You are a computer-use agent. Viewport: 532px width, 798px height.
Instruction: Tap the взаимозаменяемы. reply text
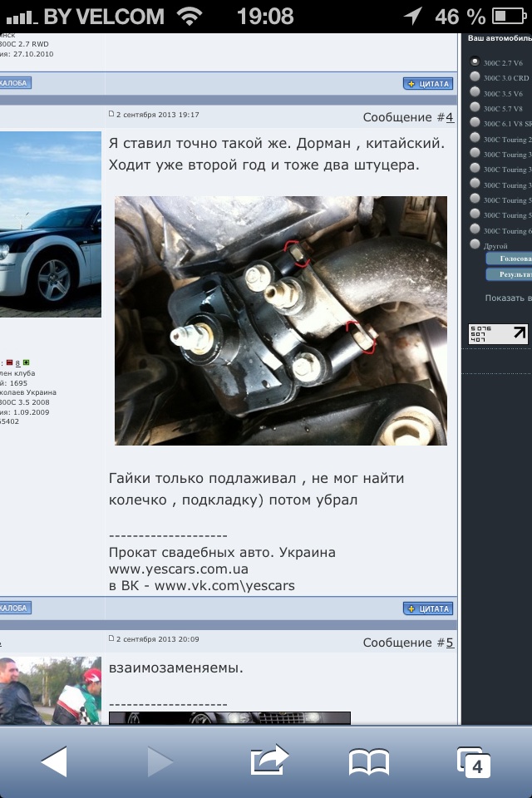pyautogui.click(x=176, y=667)
